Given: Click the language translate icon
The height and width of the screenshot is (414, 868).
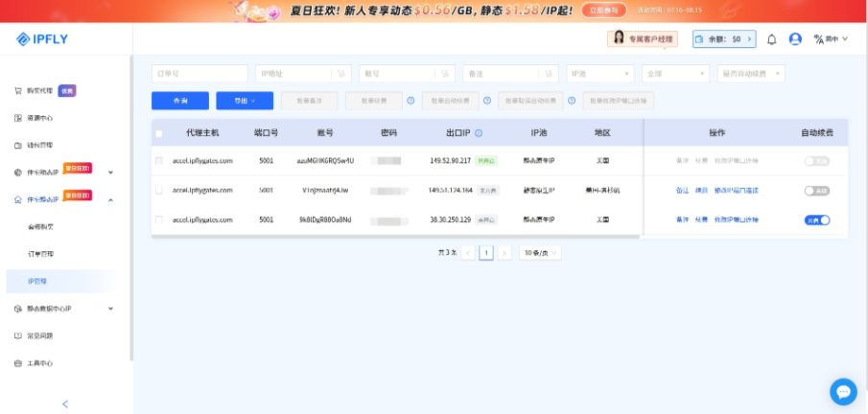Looking at the screenshot, I should click(x=819, y=39).
